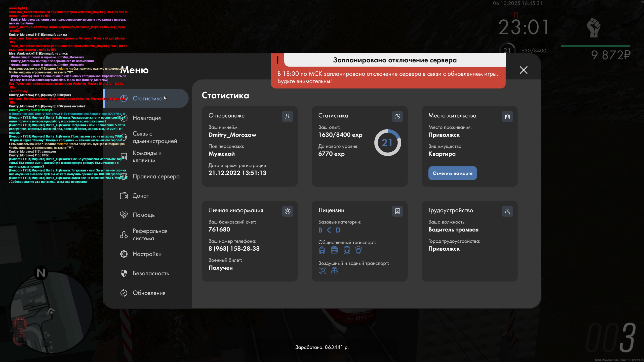This screenshot has height=362, width=644.
Task: Click the level 21 progress ring
Action: (x=387, y=143)
